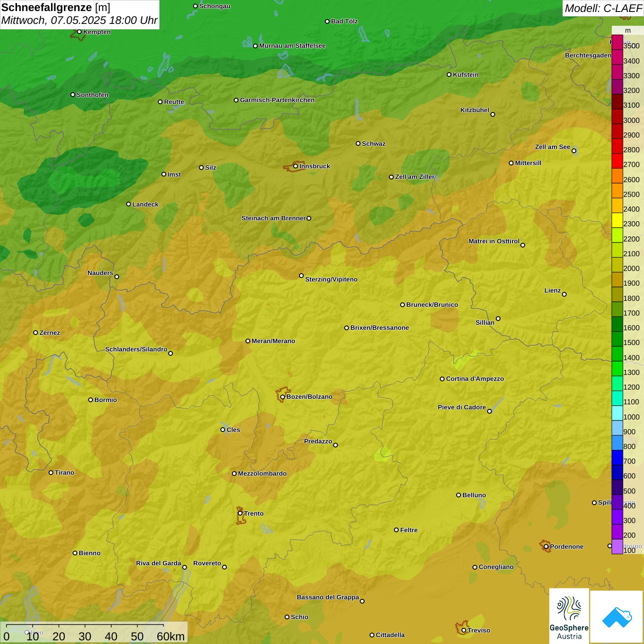
Task: Click the 'Bassano del Grappa' label
Action: pos(328,597)
